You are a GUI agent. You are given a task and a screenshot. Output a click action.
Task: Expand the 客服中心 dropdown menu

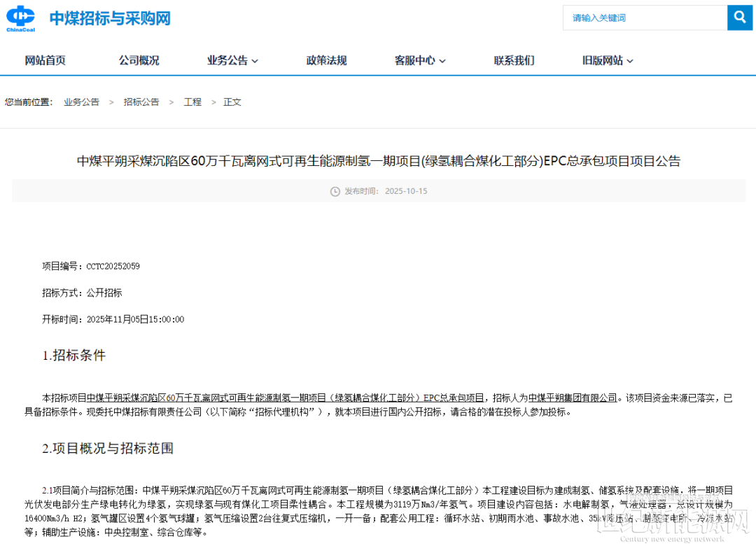pyautogui.click(x=420, y=61)
